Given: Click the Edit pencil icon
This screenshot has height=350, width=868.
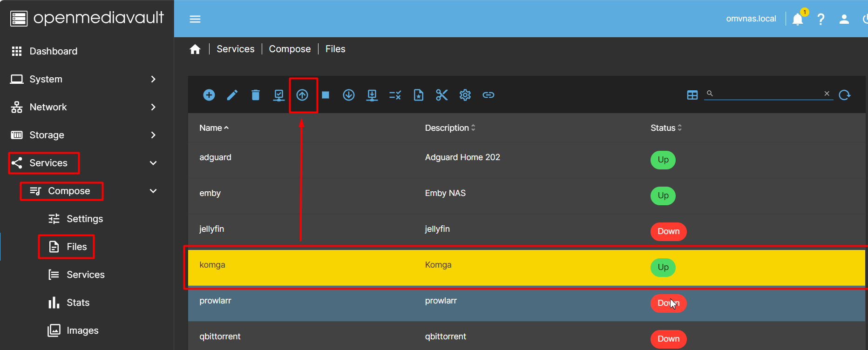Looking at the screenshot, I should (232, 95).
